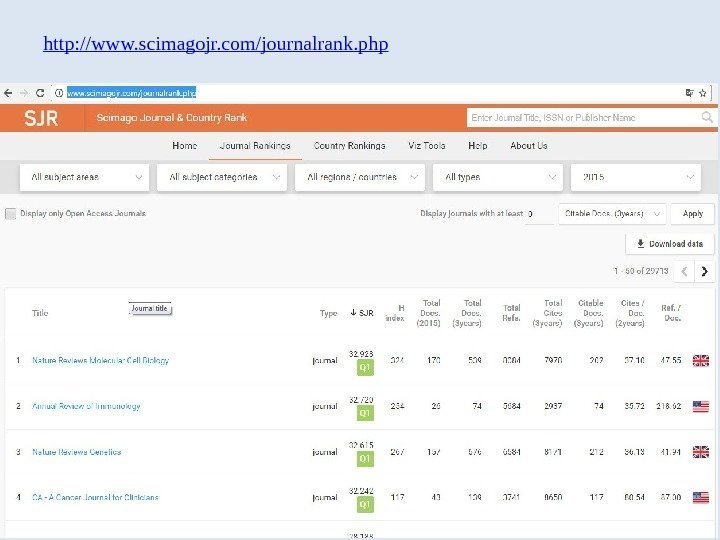Click Total Docs. (2015) column header
Screen dimensions: 720x540
tap(428, 313)
